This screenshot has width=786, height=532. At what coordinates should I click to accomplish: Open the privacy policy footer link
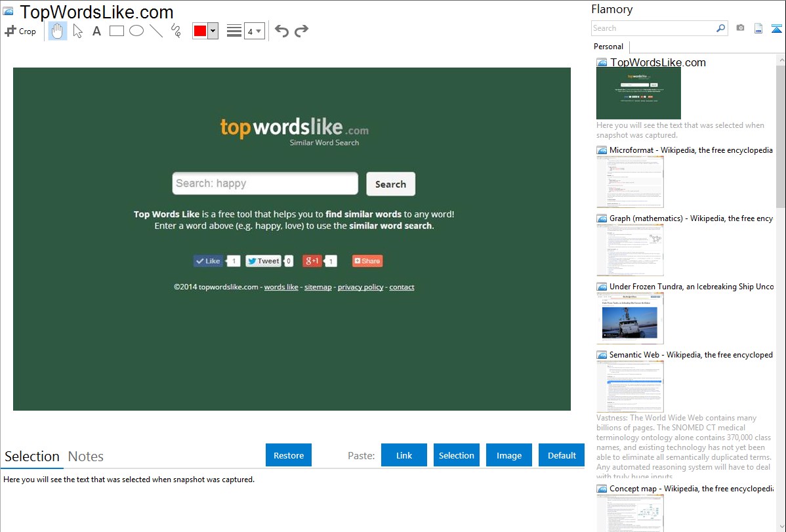pos(360,287)
